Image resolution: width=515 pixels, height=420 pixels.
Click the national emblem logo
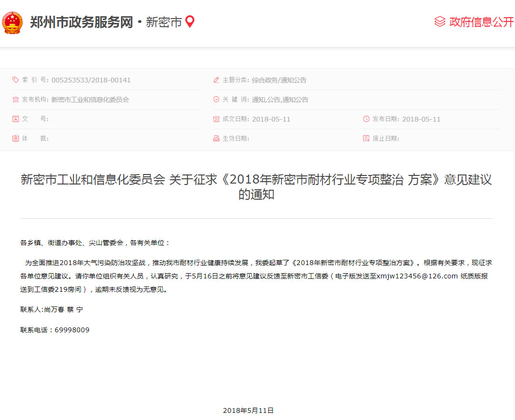12,22
